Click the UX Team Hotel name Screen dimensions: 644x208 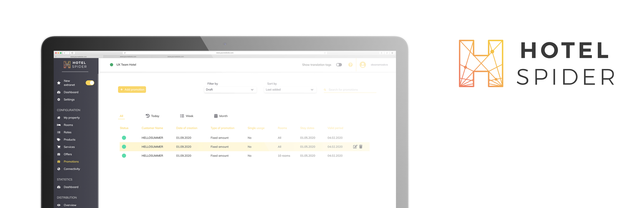click(126, 65)
